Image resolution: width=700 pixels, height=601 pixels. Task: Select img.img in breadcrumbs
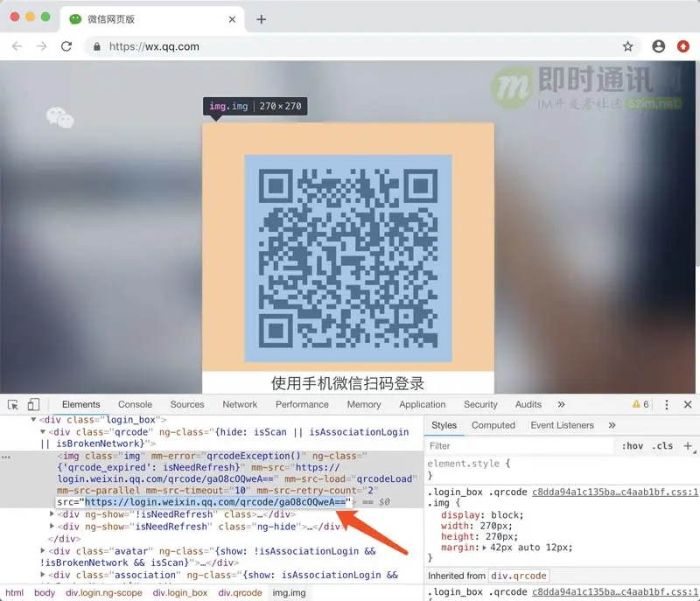pos(290,592)
